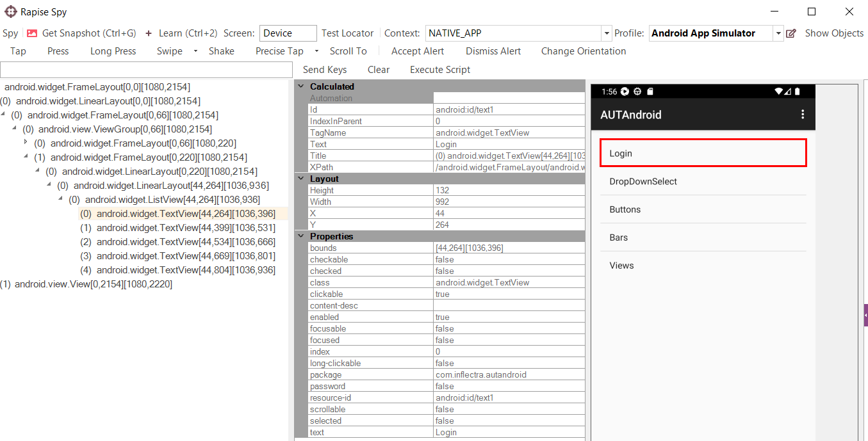Click Change Orientation in the toolbar

tap(584, 51)
